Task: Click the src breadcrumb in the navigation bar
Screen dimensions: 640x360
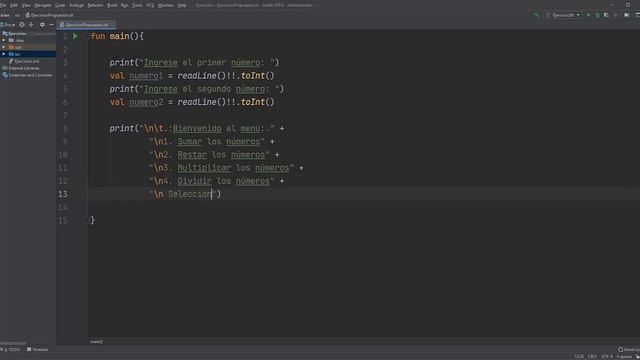Action: pos(17,15)
